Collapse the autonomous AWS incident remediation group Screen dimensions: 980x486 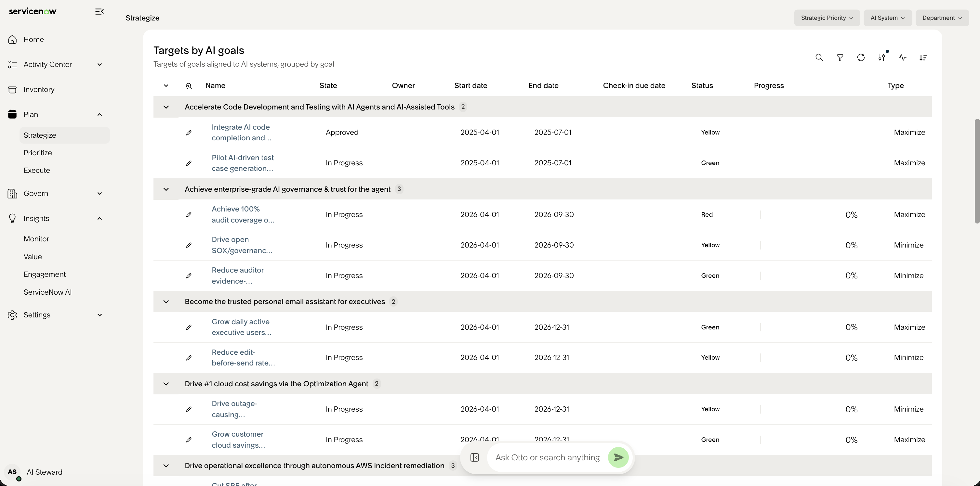coord(166,466)
